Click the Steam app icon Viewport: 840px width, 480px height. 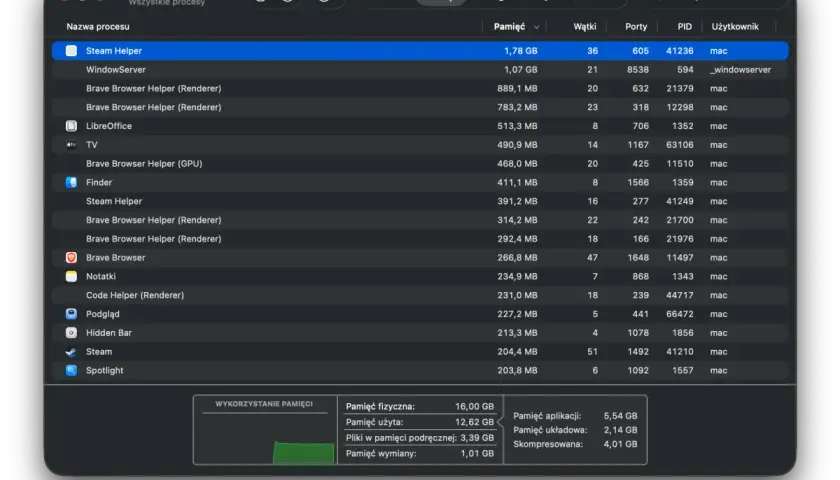[71, 351]
